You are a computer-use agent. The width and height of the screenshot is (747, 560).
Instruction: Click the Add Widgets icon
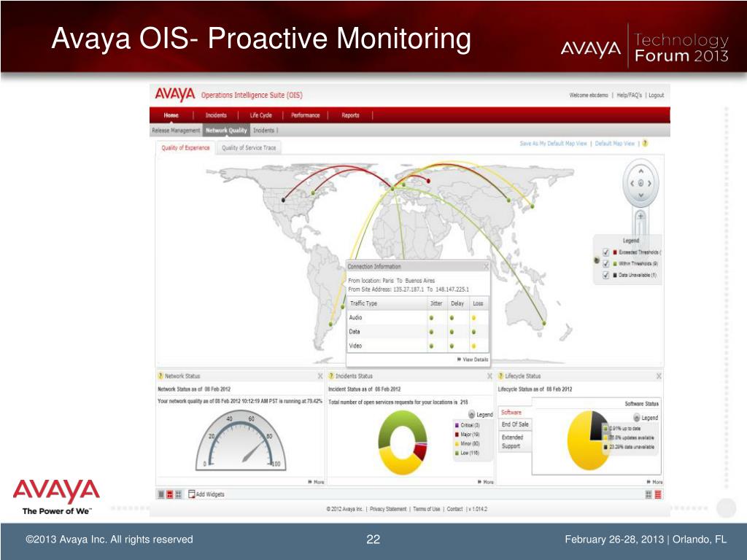pos(192,494)
